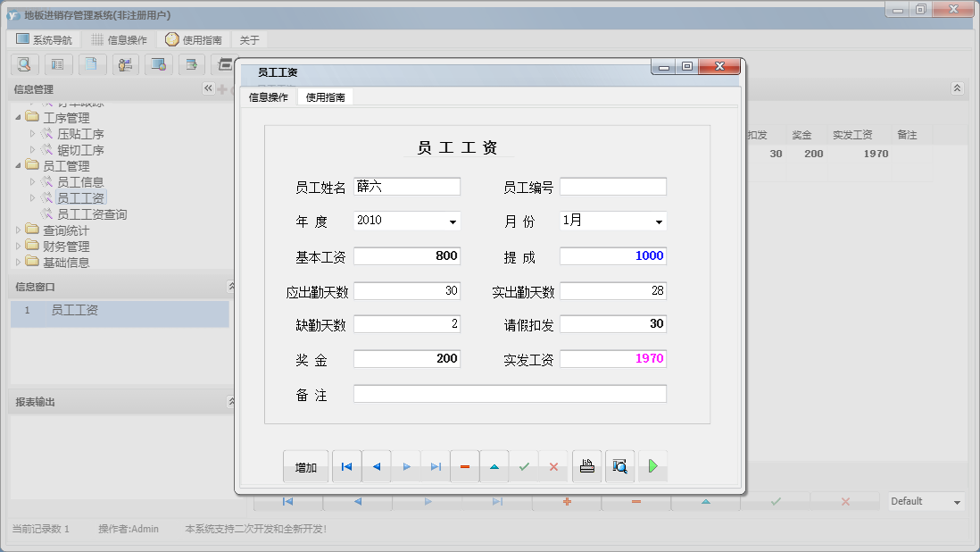Click the 提成 field showing 1000
Viewport: 980px width, 552px height.
(x=613, y=255)
